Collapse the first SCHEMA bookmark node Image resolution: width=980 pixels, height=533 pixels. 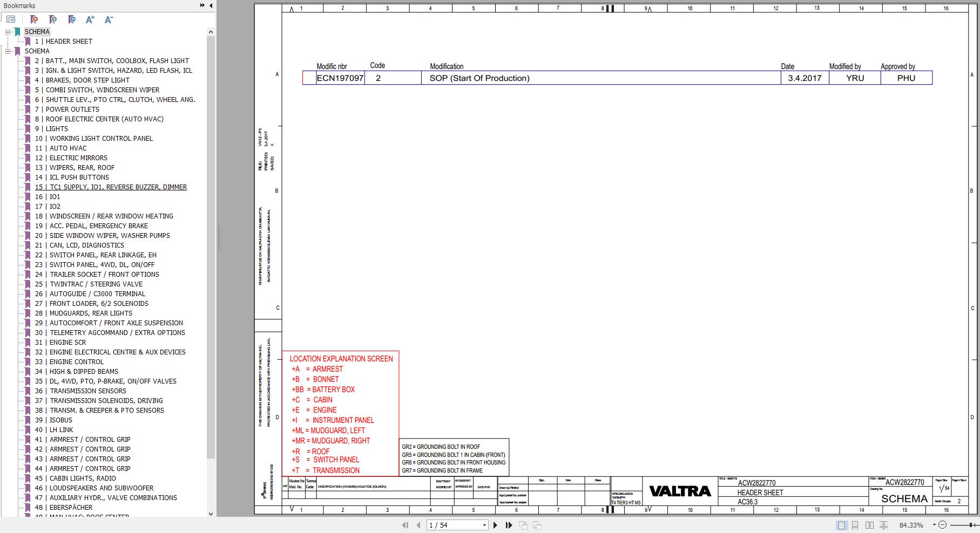click(8, 32)
